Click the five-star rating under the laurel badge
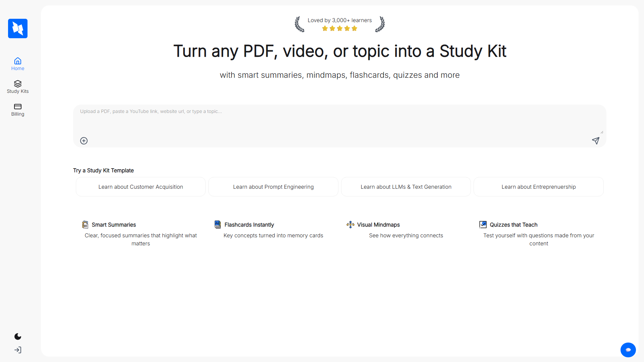This screenshot has height=362, width=644. pyautogui.click(x=339, y=28)
